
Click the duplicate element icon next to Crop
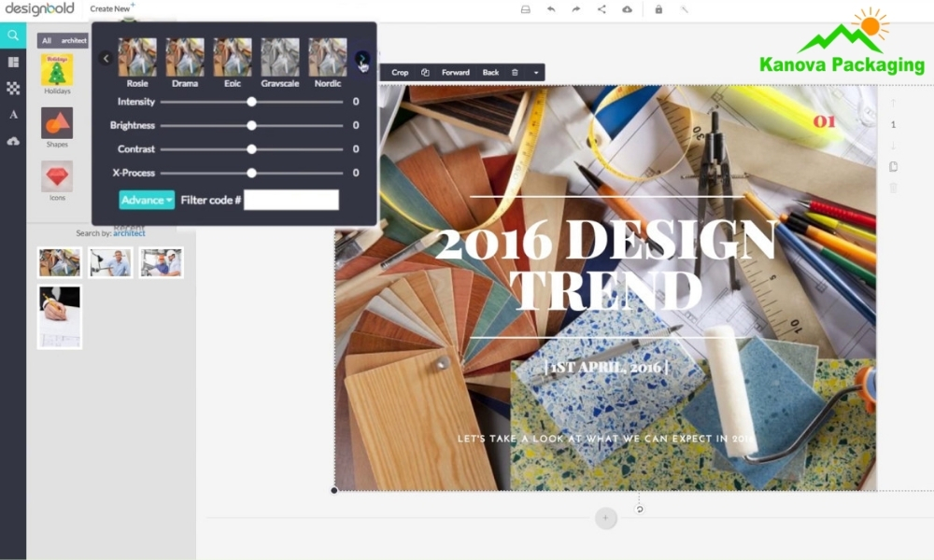point(425,73)
